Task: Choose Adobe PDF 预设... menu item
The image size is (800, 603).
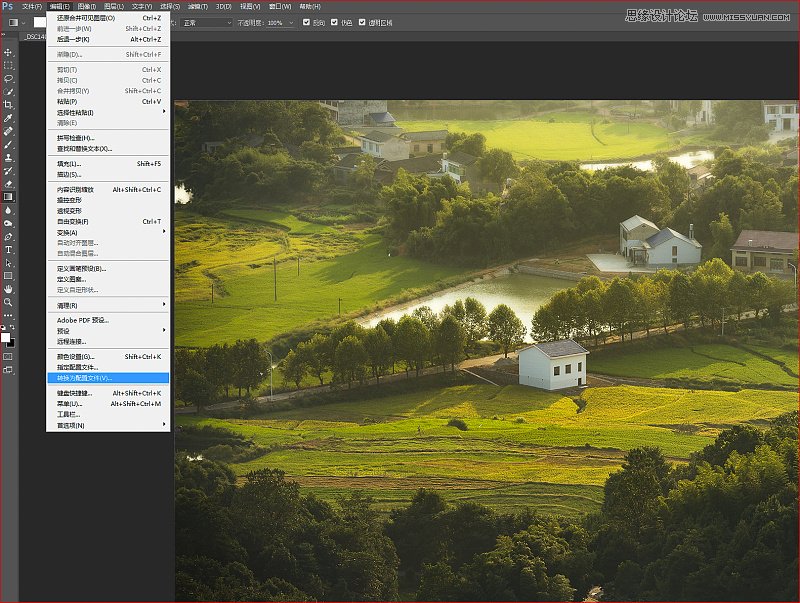Action: point(108,320)
